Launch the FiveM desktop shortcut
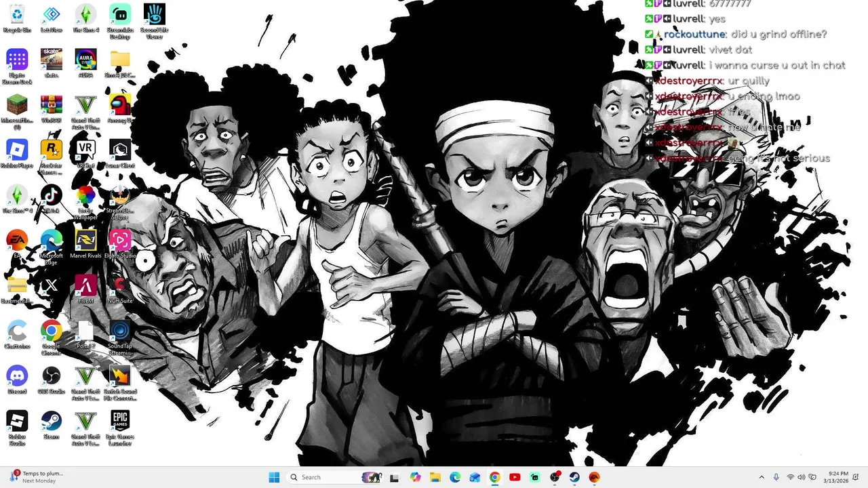 [x=85, y=289]
